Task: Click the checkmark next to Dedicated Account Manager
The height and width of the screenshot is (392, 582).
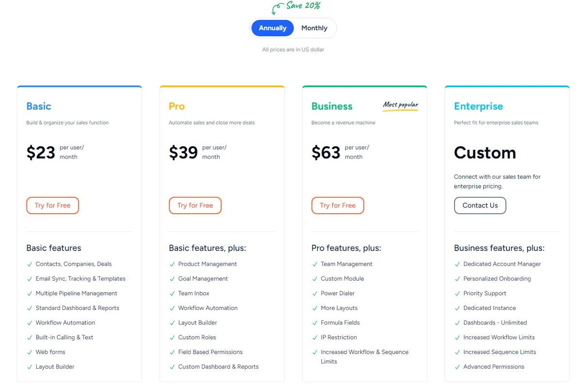Action: click(x=457, y=264)
